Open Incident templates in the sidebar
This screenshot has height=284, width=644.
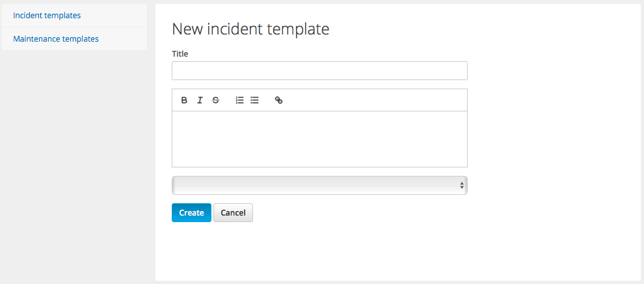coord(47,16)
